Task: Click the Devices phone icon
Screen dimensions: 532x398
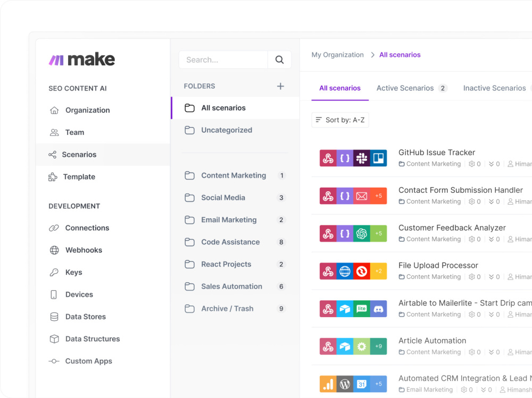Action: pos(54,294)
